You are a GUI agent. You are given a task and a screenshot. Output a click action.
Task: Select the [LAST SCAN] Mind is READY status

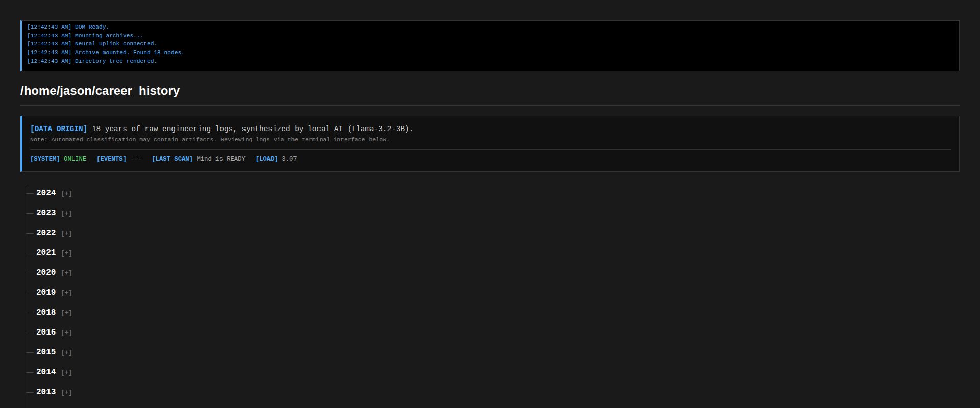(198, 159)
